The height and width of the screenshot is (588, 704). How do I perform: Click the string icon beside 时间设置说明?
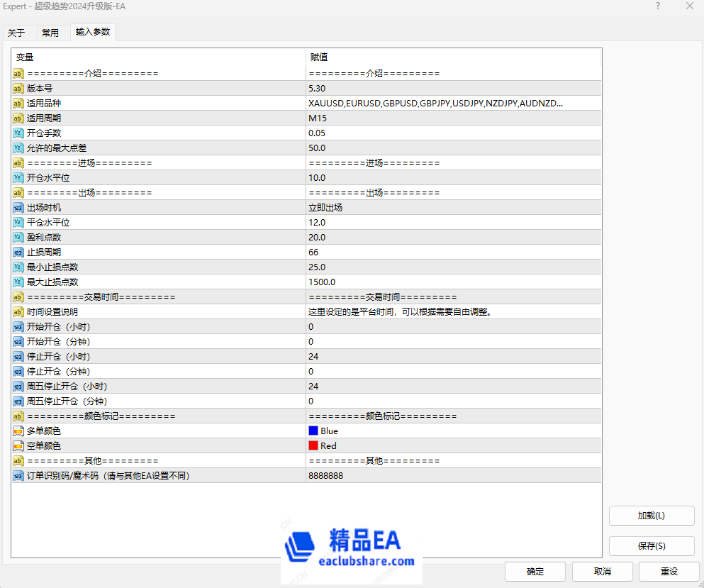18,312
